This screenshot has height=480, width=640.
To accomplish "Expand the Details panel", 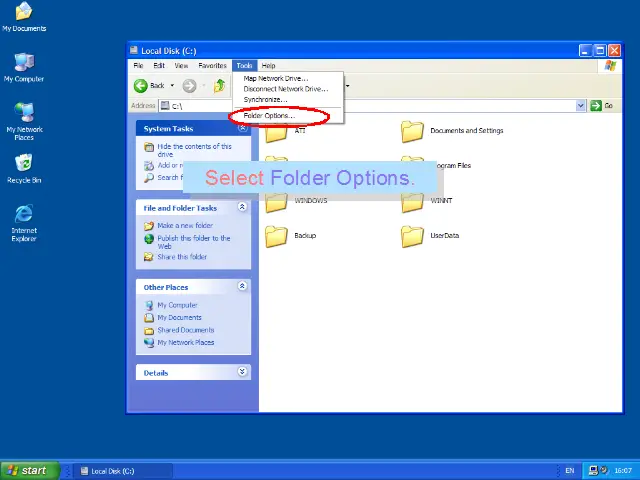I will pos(242,371).
